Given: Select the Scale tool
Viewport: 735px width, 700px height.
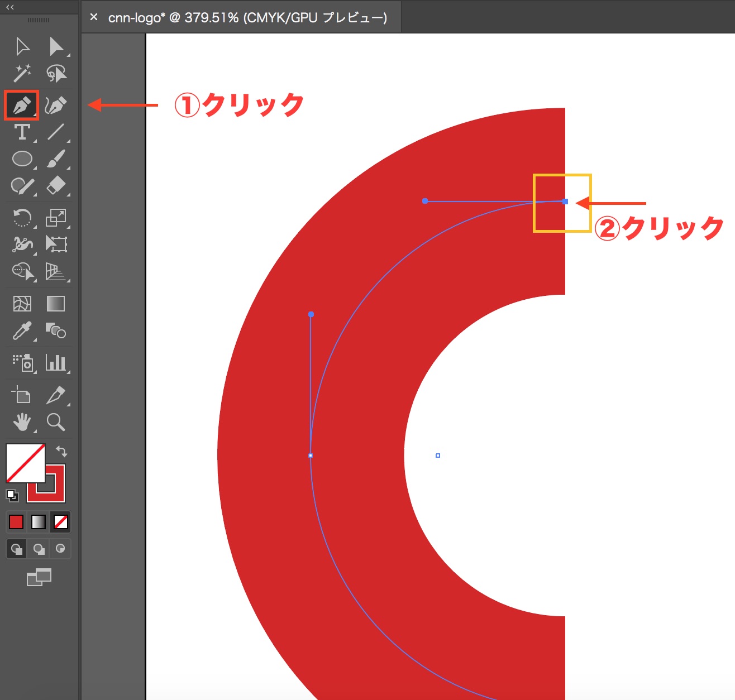Looking at the screenshot, I should point(56,217).
